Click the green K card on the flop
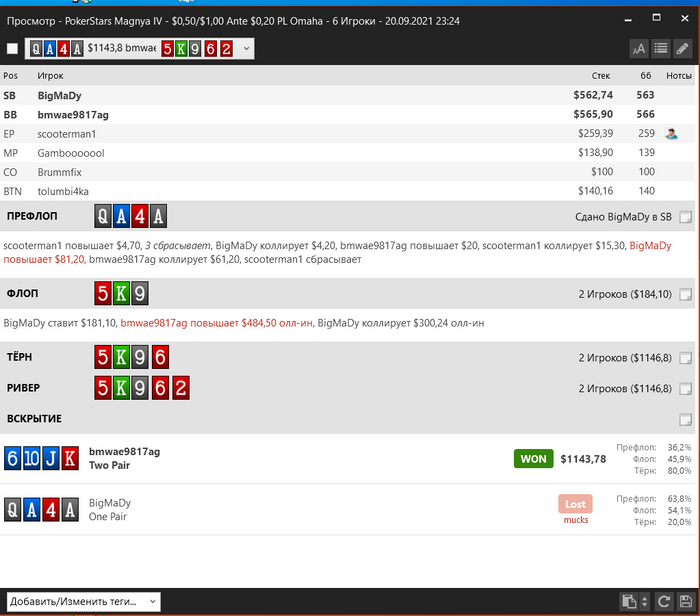 click(x=121, y=293)
